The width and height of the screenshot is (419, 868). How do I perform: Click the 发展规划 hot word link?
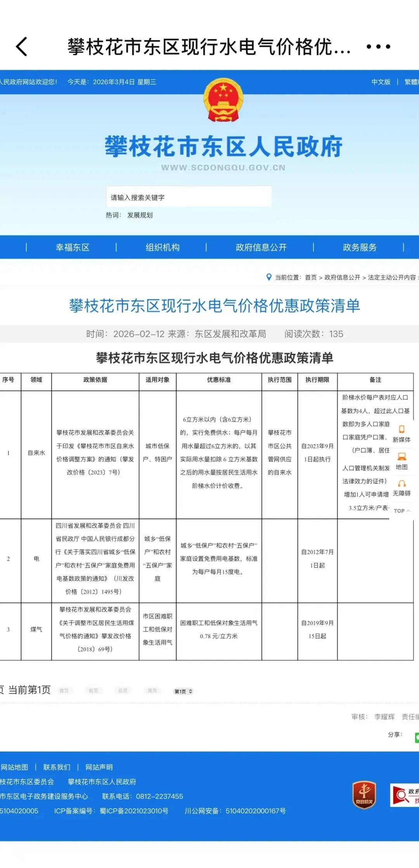(140, 215)
